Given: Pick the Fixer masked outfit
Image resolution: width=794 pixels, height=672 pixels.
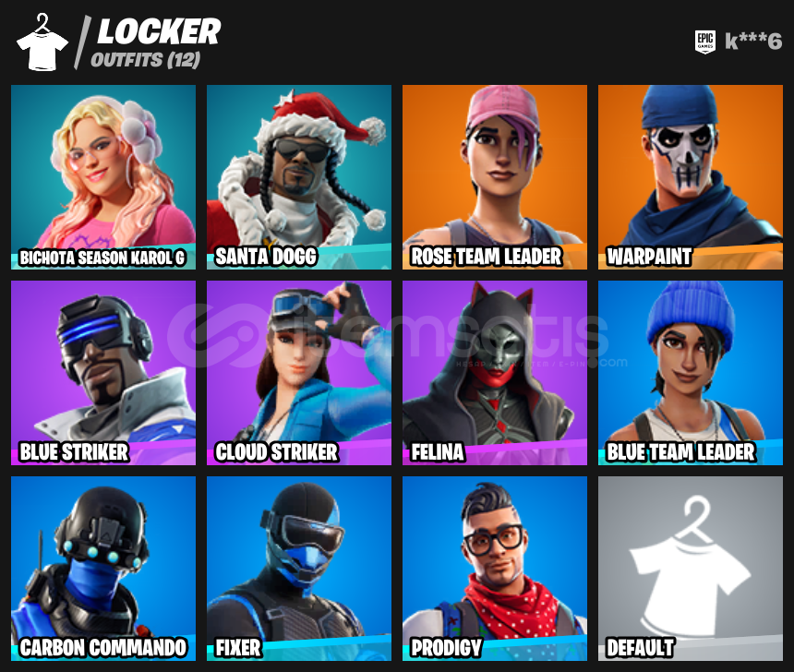Looking at the screenshot, I should (299, 569).
